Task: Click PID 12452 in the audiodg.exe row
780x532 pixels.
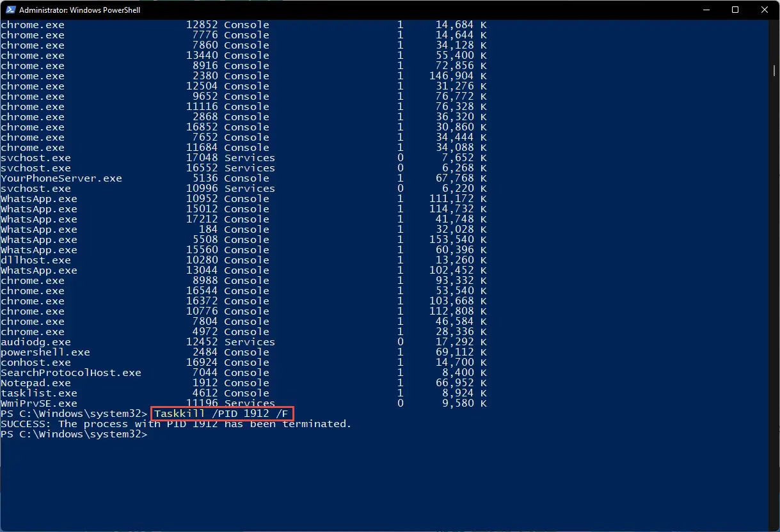Action: pyautogui.click(x=202, y=342)
